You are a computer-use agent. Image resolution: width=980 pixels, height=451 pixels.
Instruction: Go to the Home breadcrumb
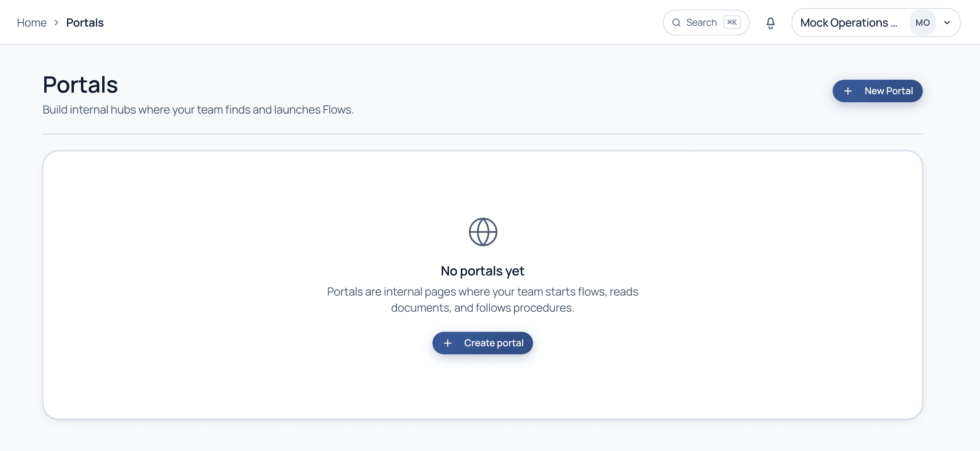point(32,23)
